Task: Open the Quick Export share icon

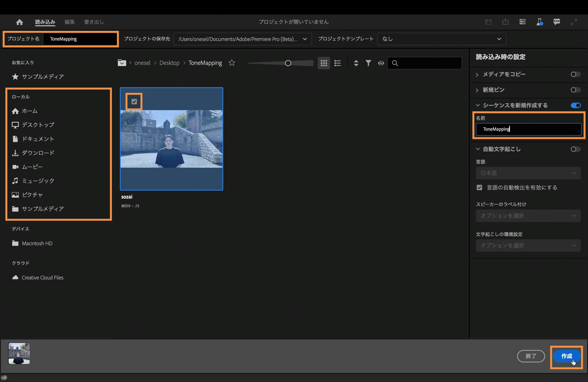Action: click(x=505, y=22)
